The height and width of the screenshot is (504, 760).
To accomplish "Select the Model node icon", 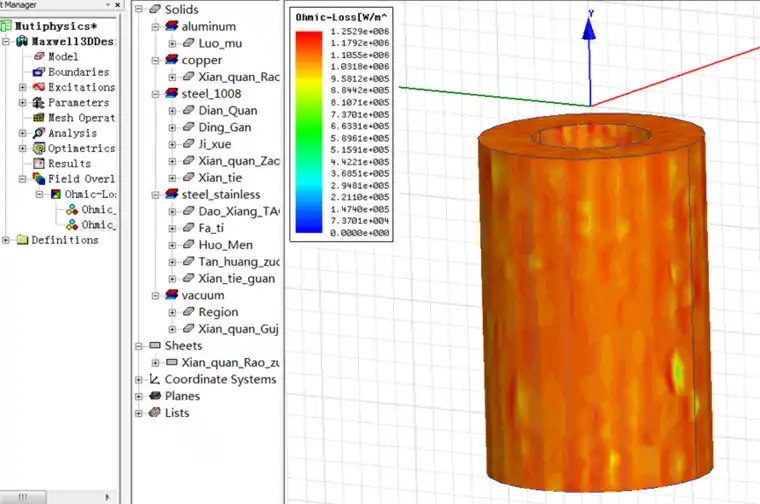I will pos(39,56).
